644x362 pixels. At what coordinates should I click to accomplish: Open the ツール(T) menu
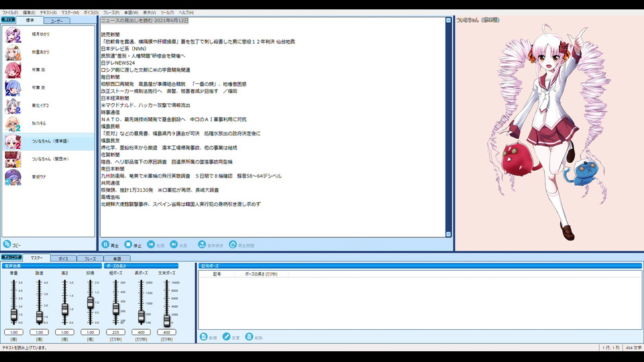(167, 13)
